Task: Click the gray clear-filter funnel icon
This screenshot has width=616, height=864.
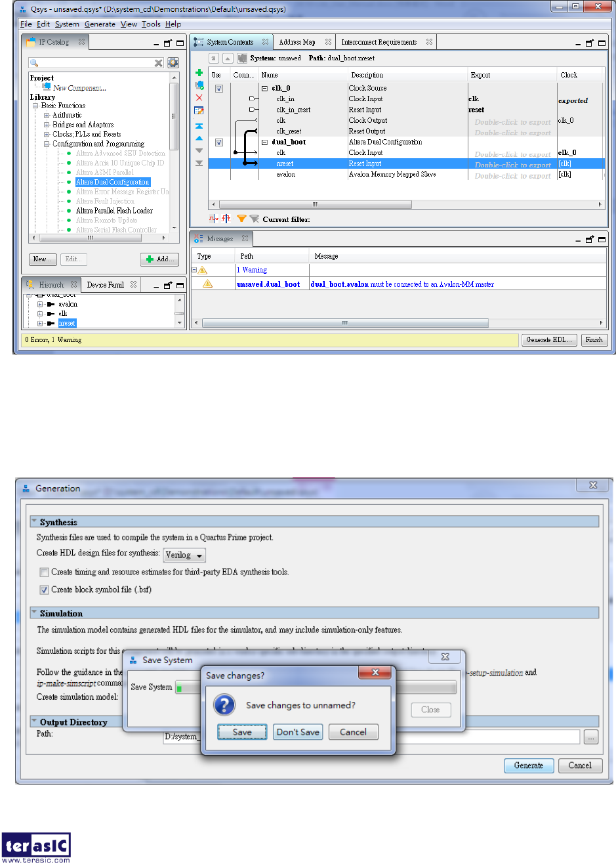Action: pyautogui.click(x=254, y=219)
